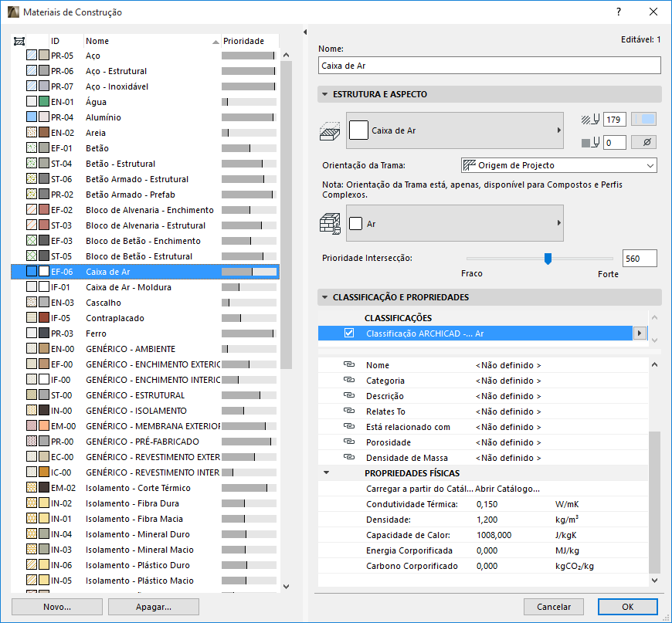Sort by the Nome column header
Image resolution: width=672 pixels, height=623 pixels.
(151, 41)
